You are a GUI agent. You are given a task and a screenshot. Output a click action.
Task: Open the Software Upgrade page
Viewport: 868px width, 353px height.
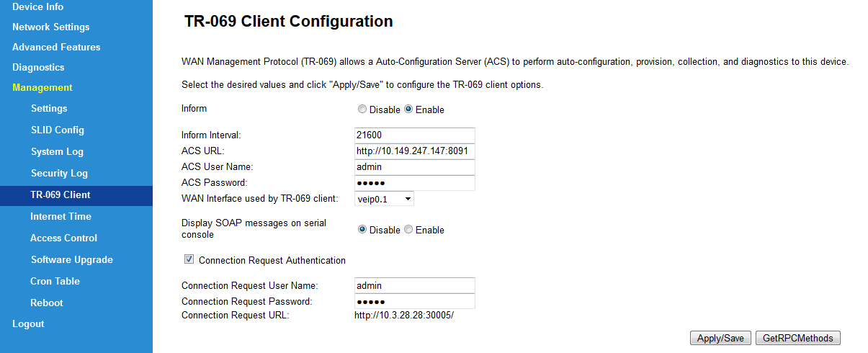71,260
